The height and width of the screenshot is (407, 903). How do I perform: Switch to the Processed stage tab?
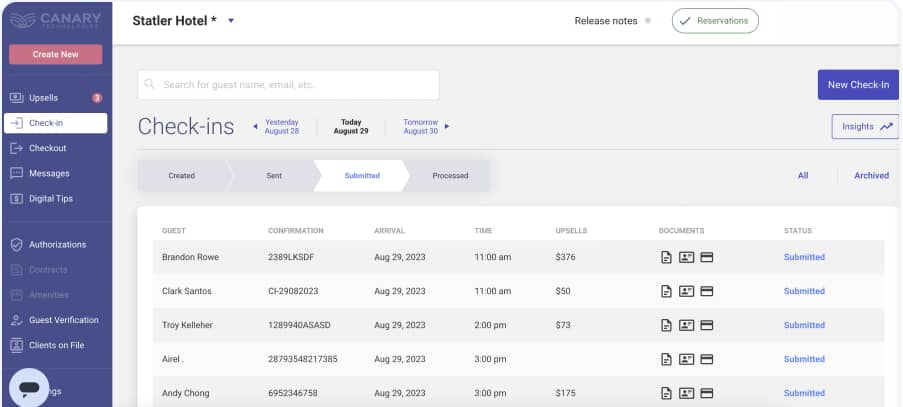[450, 176]
